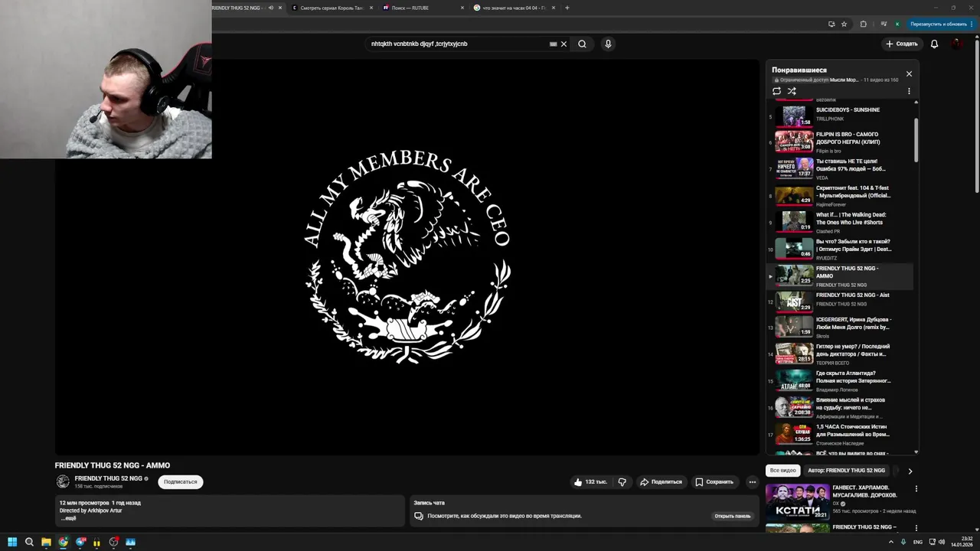
Task: Switch to Смотреть сериал Король Талсы tab
Action: coord(331,8)
